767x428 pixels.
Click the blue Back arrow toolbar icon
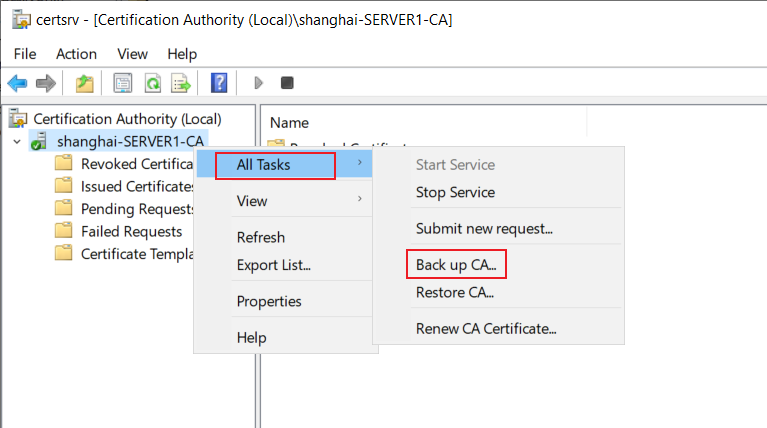[18, 83]
